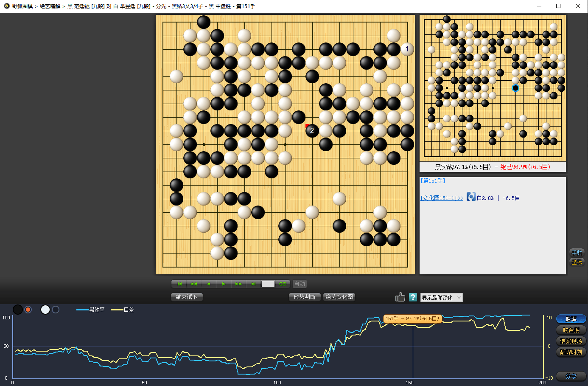This screenshot has height=386, width=588.
Task: Jump to the first move
Action: (179, 284)
